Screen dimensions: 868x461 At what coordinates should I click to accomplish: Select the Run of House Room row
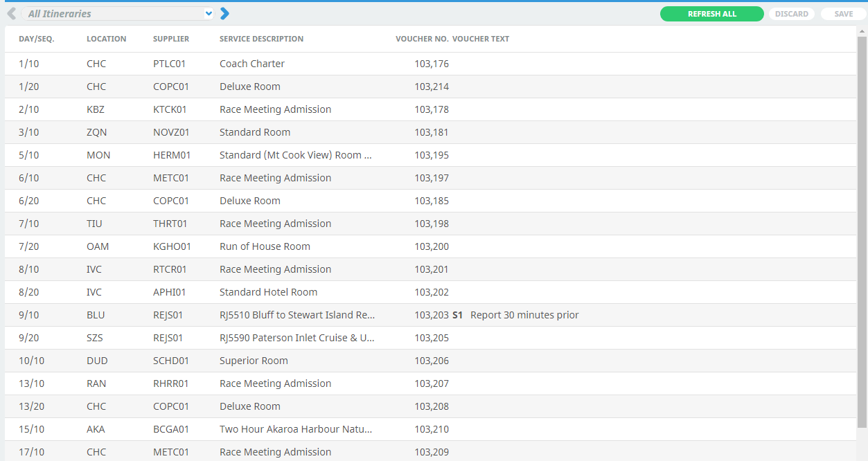[x=265, y=246]
